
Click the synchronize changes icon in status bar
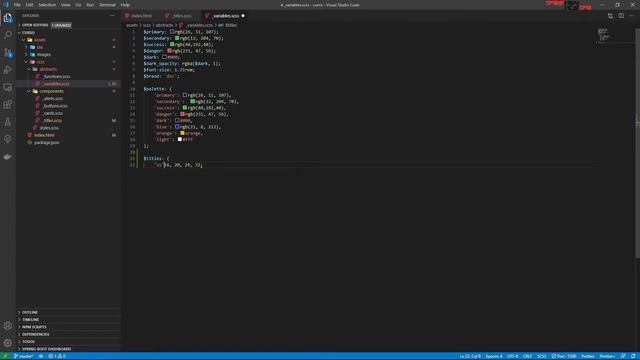[x=41, y=356]
